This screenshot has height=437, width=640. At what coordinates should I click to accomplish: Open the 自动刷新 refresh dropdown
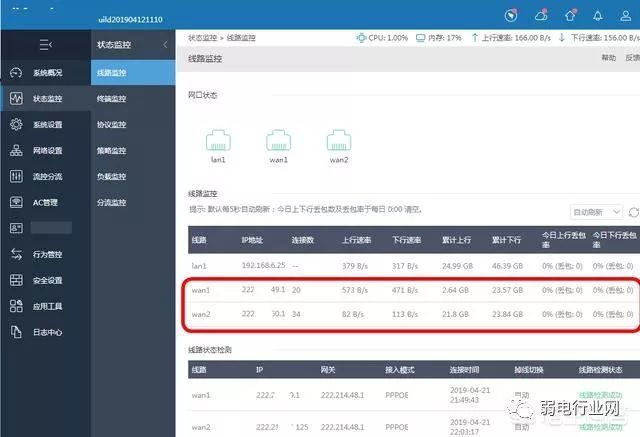pos(596,212)
